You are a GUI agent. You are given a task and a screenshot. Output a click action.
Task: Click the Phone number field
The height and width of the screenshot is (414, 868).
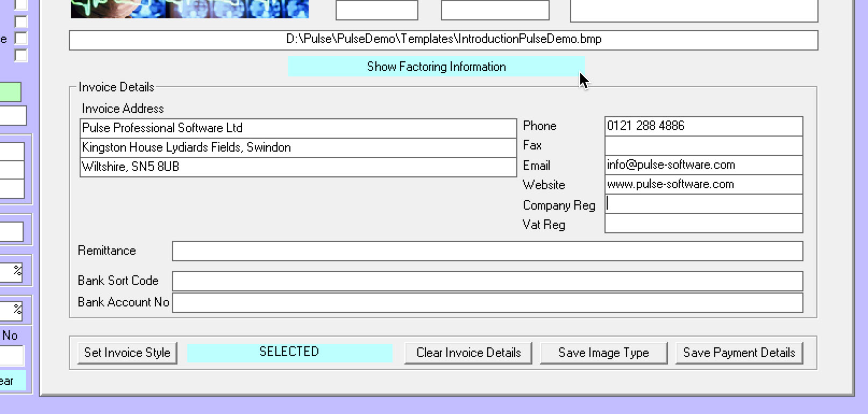pos(703,126)
